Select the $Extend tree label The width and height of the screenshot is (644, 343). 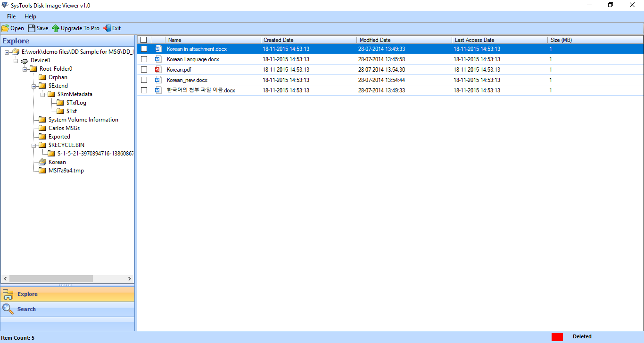(58, 86)
